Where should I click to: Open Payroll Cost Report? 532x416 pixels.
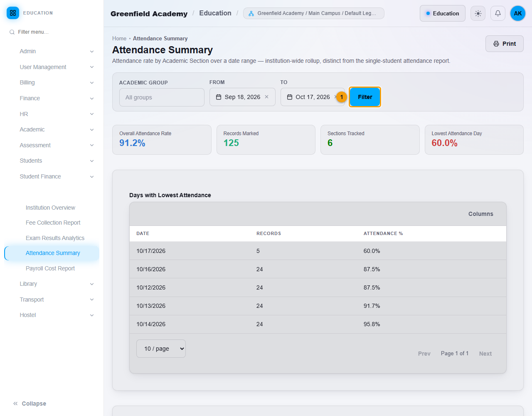(x=50, y=268)
